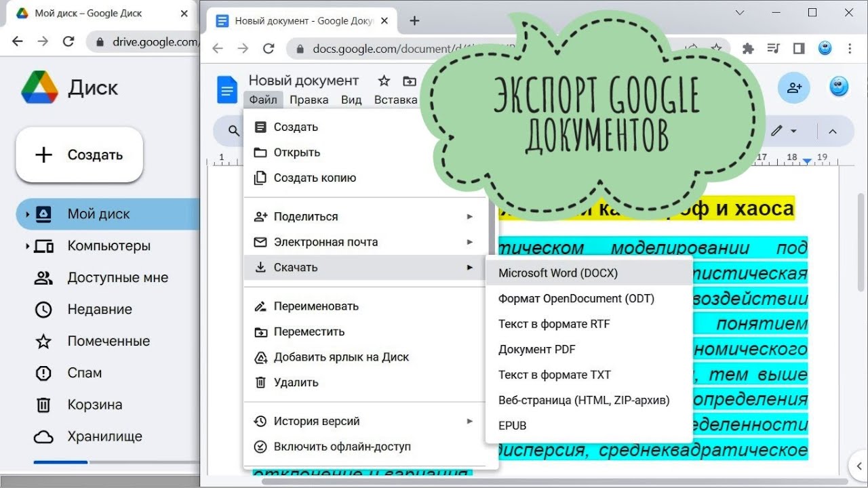Viewport: 868px width, 488px height.
Task: Expand the Электронная почта submenu
Action: 366,242
